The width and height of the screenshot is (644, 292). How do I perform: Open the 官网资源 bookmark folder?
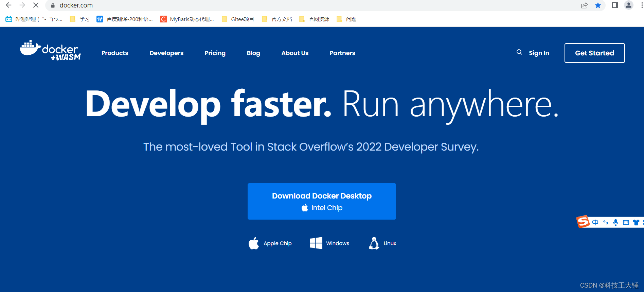(315, 19)
